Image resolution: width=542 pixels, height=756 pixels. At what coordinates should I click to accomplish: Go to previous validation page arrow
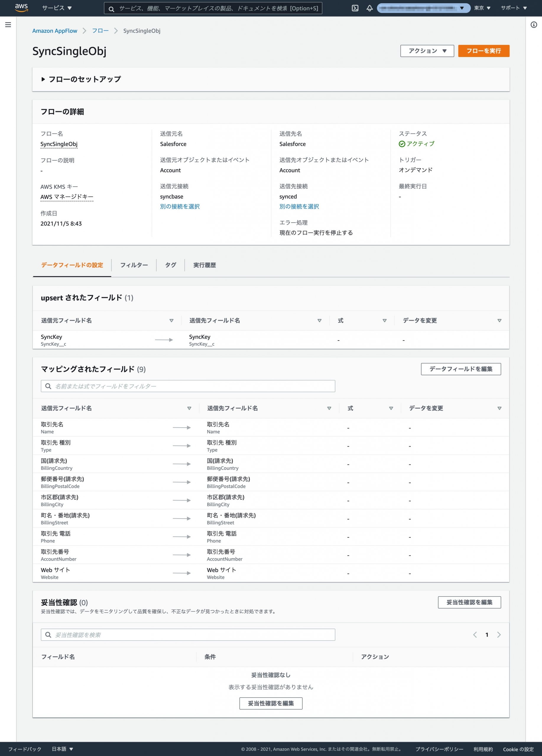pos(475,635)
